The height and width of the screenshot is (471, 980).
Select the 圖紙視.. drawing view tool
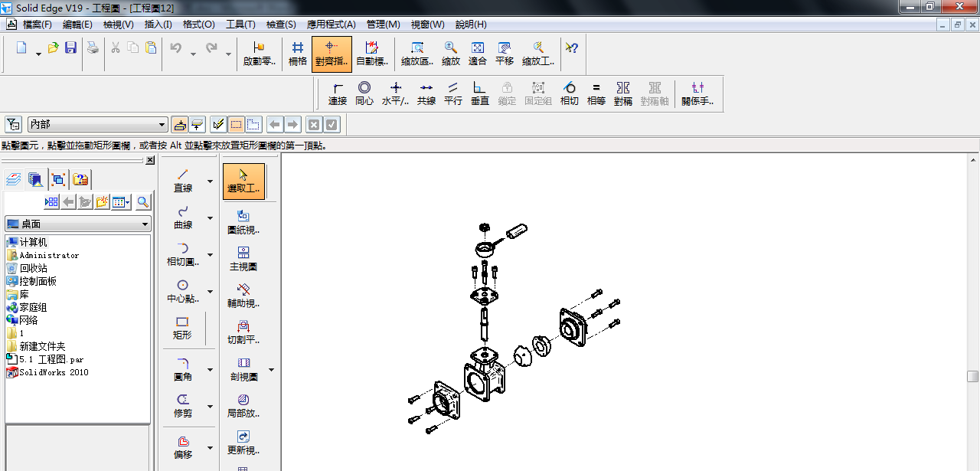tap(243, 223)
